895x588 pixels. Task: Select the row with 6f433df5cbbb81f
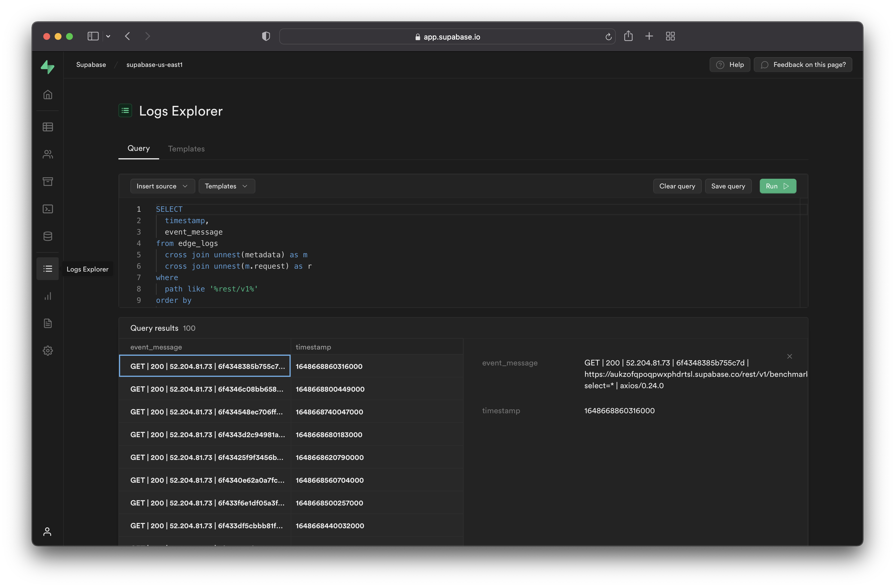pyautogui.click(x=205, y=526)
